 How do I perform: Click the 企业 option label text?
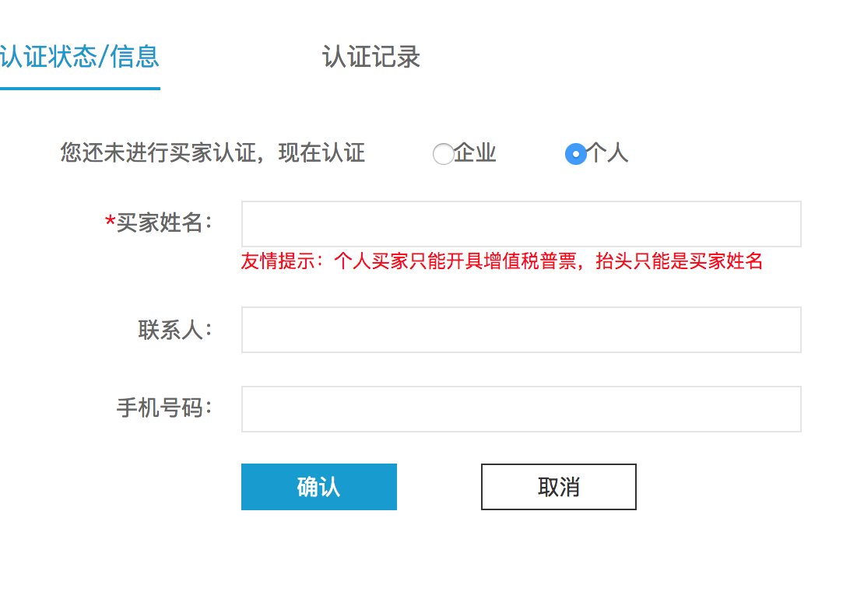point(475,153)
